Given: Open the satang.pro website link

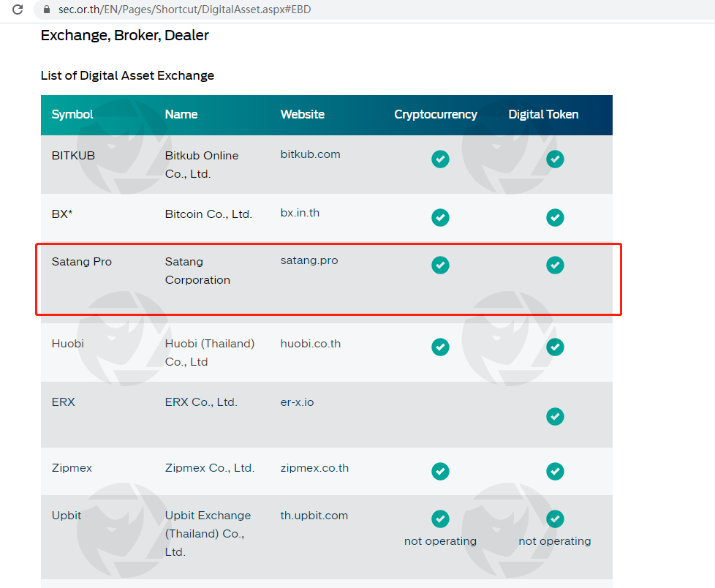Looking at the screenshot, I should [309, 260].
